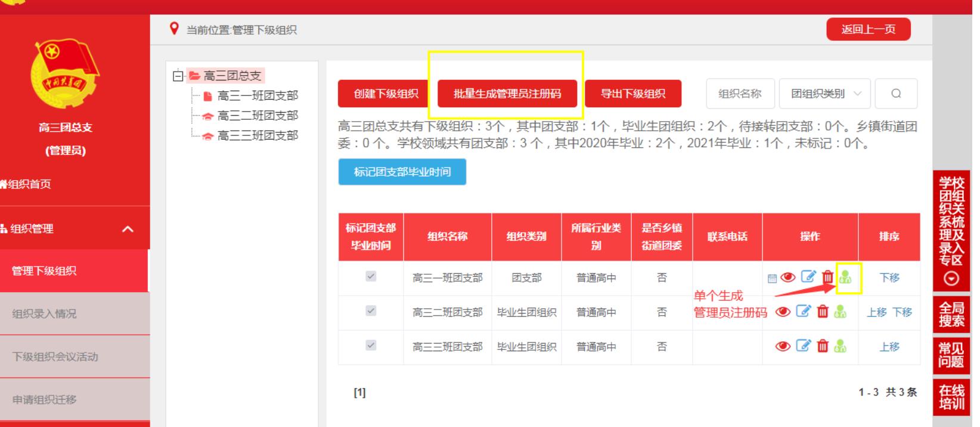Click the 组织名称 search input field
This screenshot has height=427, width=980.
tap(740, 94)
